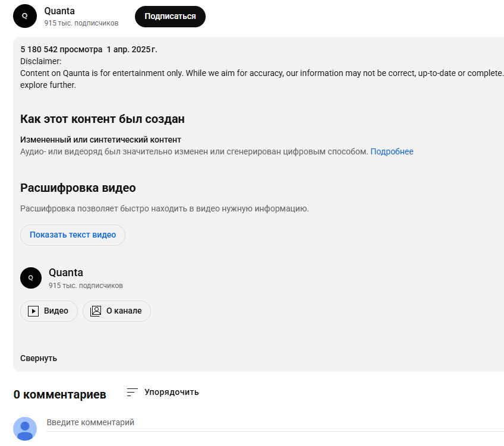Click the Показать текст видео button
Screen dimensions: 504x446
coord(73,235)
